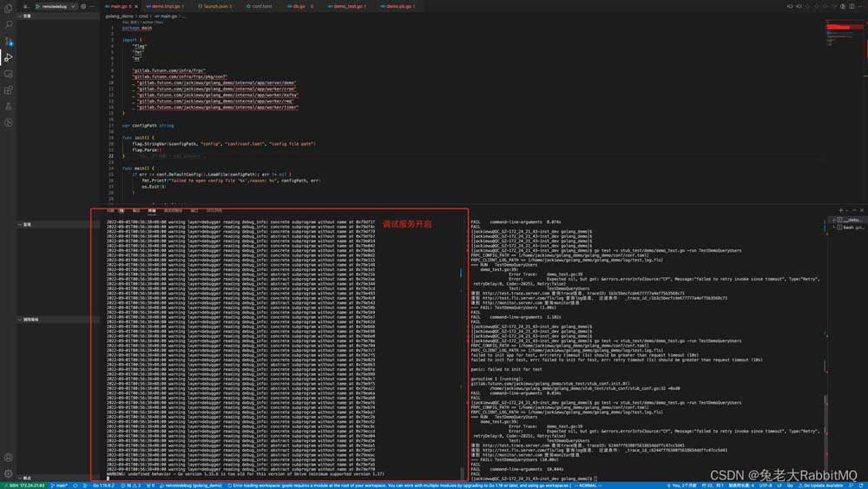Open the Accounts icon in activity bar
868x489 pixels.
click(8, 457)
